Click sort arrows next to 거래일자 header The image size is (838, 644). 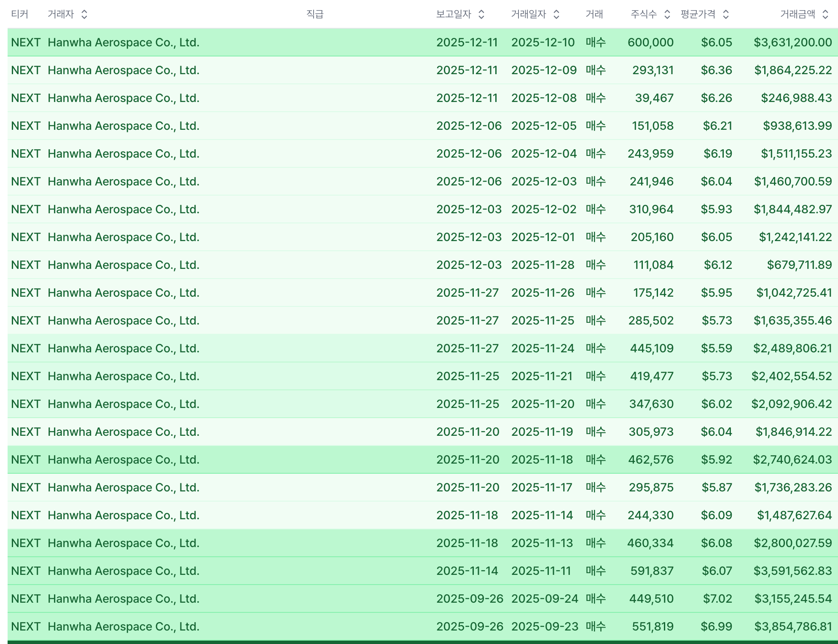coord(556,14)
